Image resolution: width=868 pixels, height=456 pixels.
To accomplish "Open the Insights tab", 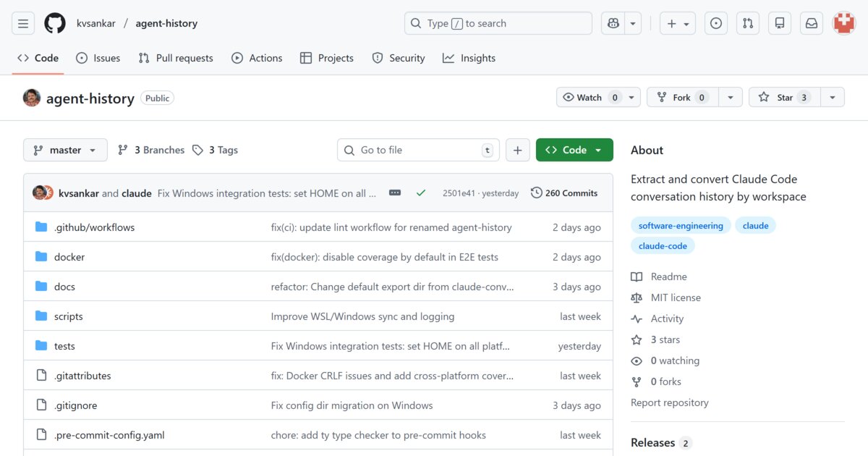I will point(469,58).
